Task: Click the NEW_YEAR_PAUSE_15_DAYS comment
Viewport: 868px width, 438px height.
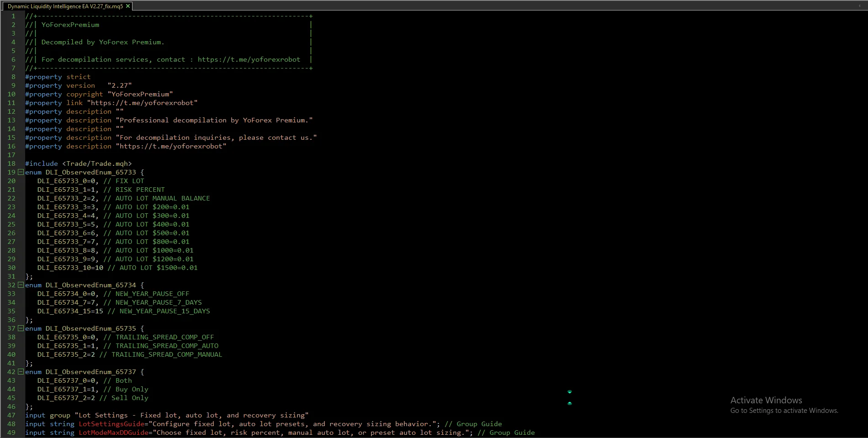Action: click(159, 311)
